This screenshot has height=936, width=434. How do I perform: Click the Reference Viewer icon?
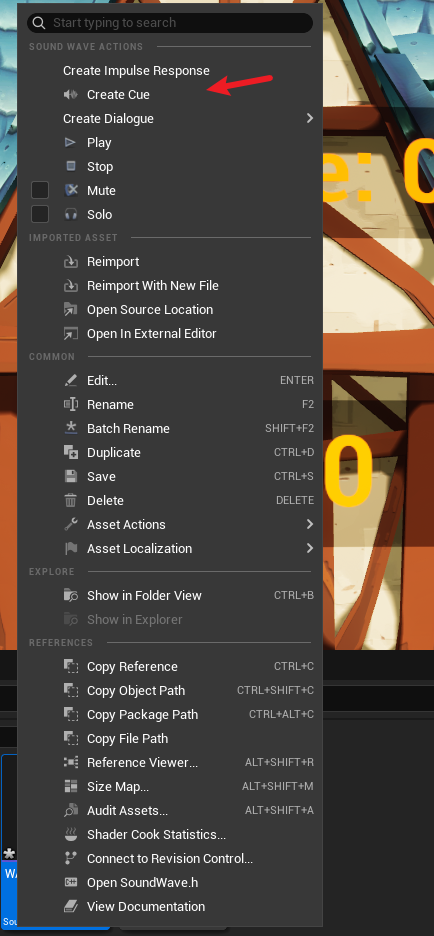click(x=71, y=762)
